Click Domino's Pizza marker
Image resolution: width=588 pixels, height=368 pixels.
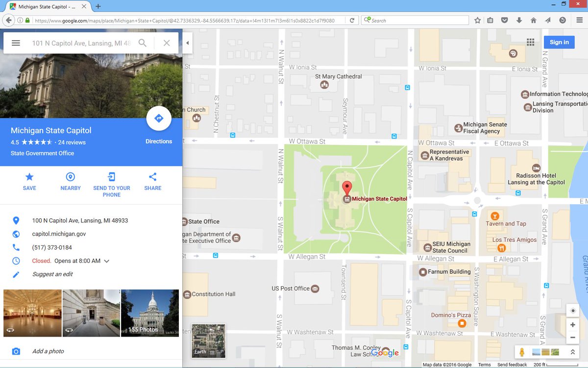click(462, 323)
